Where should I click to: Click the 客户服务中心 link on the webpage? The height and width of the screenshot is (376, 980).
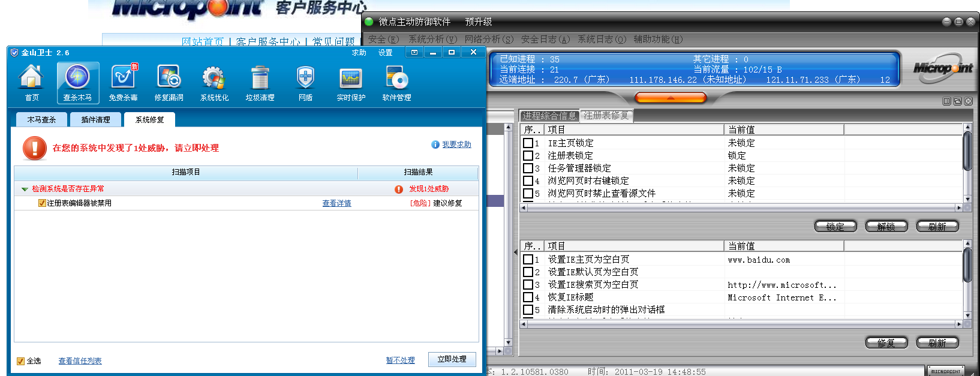point(268,42)
